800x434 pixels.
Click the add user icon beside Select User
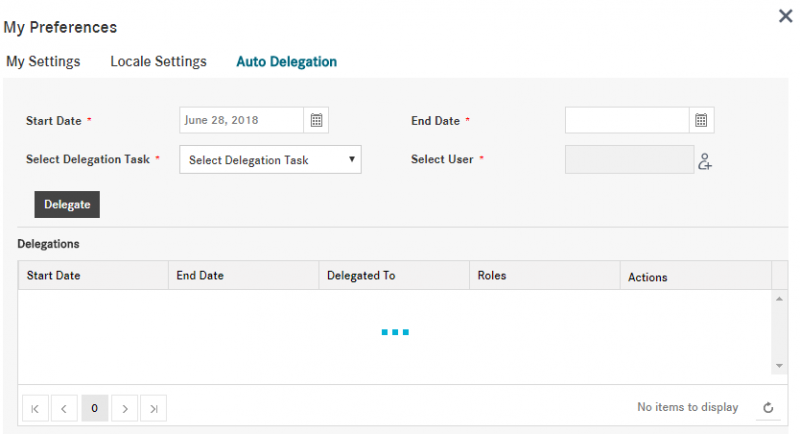point(705,161)
